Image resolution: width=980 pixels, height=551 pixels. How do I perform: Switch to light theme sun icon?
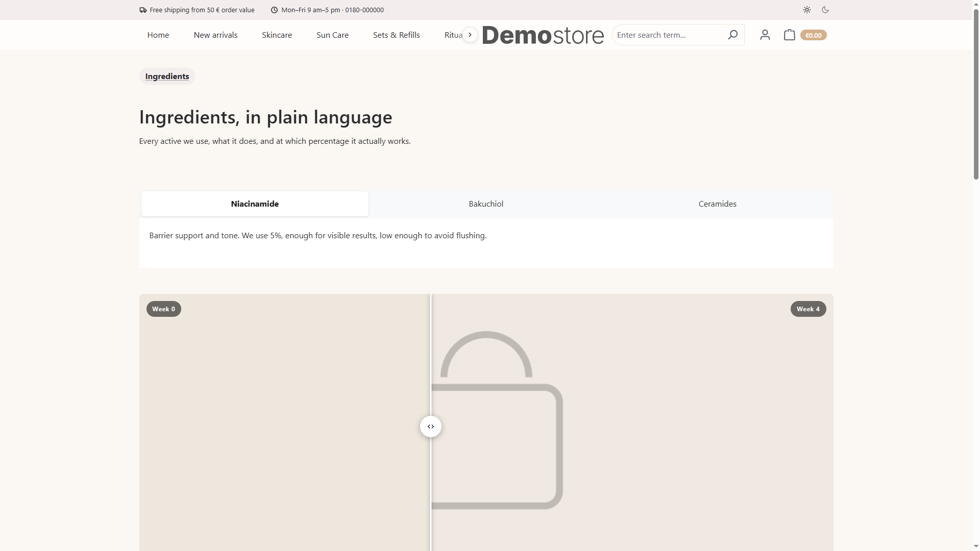tap(807, 10)
